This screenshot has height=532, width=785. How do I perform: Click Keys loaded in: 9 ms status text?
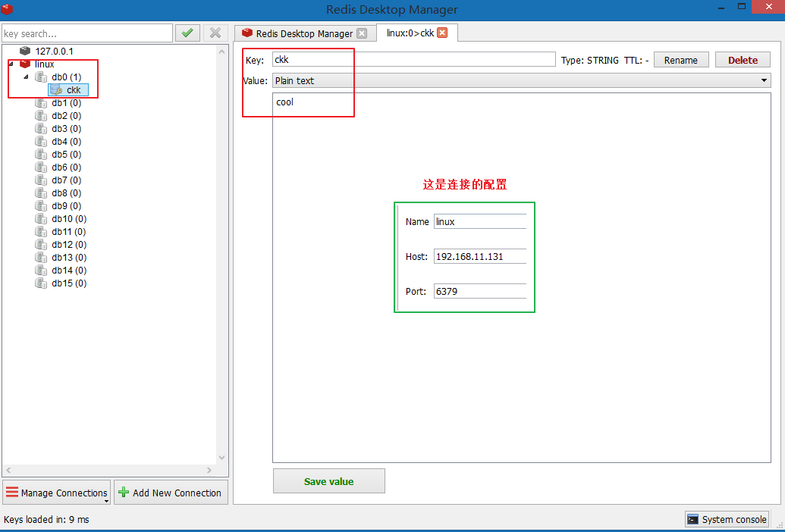pos(46,520)
